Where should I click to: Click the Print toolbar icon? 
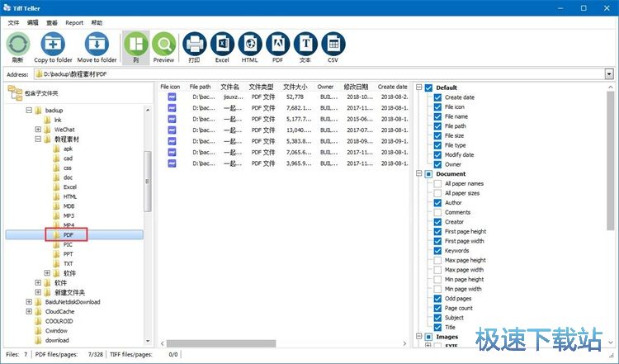(x=194, y=45)
